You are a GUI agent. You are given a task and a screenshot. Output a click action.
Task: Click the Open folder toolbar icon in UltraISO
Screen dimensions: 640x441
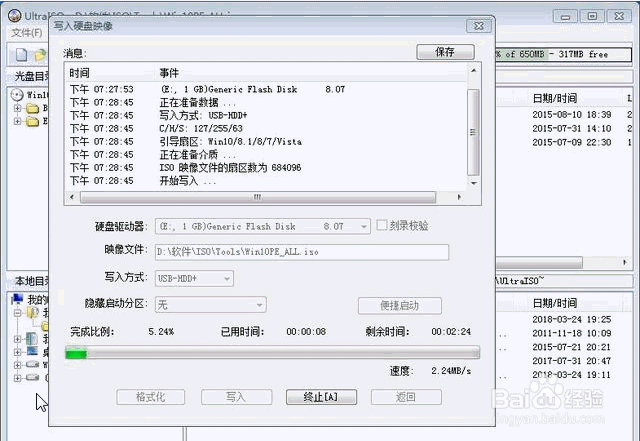(40, 55)
